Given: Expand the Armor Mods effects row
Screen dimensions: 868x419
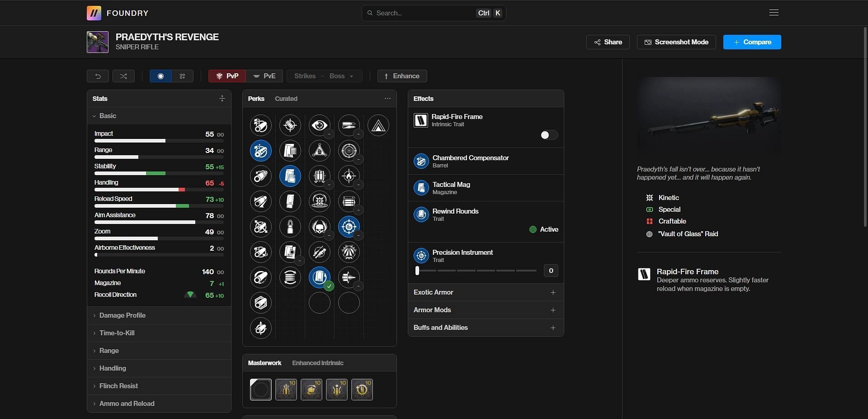Looking at the screenshot, I should coord(486,310).
